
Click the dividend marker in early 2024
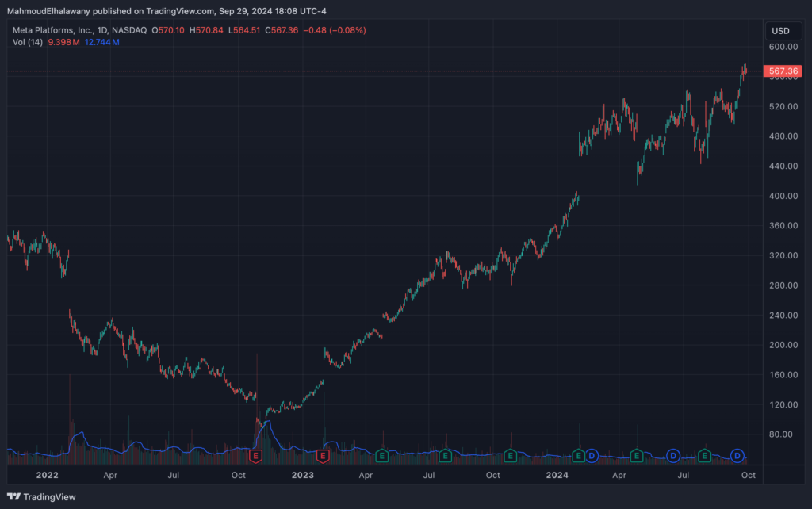point(592,456)
